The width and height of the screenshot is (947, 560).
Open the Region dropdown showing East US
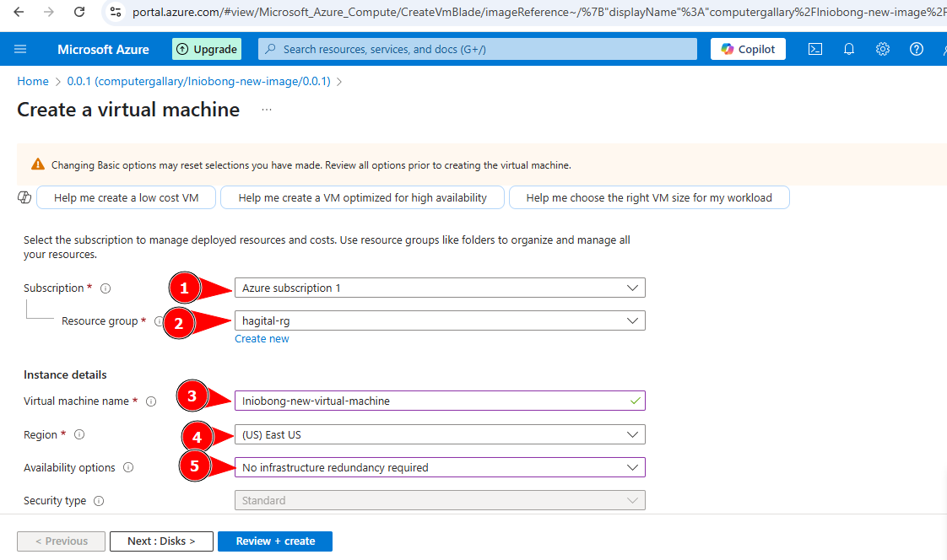point(440,434)
